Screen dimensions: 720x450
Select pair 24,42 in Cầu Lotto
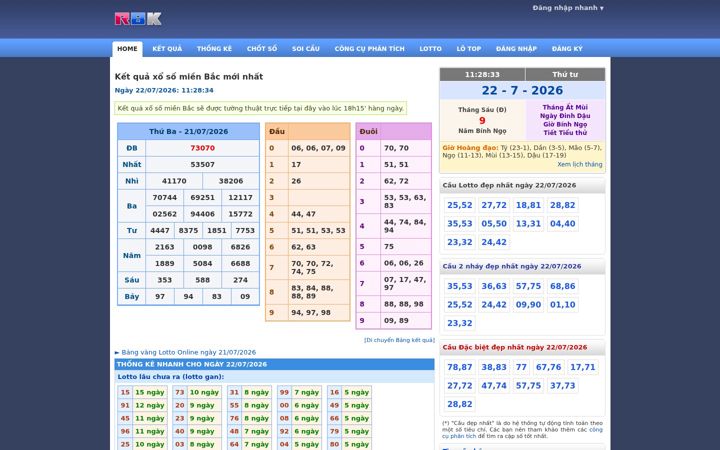[494, 242]
